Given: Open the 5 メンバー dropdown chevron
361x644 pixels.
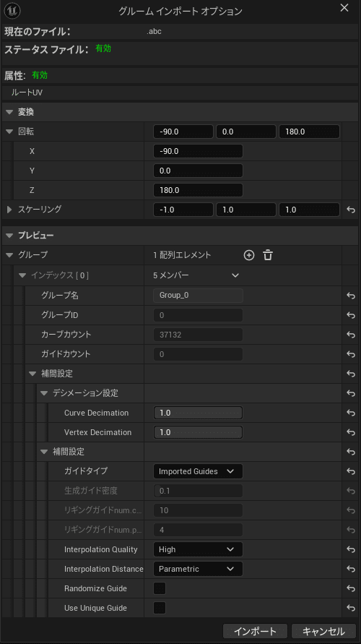Looking at the screenshot, I should click(x=235, y=275).
